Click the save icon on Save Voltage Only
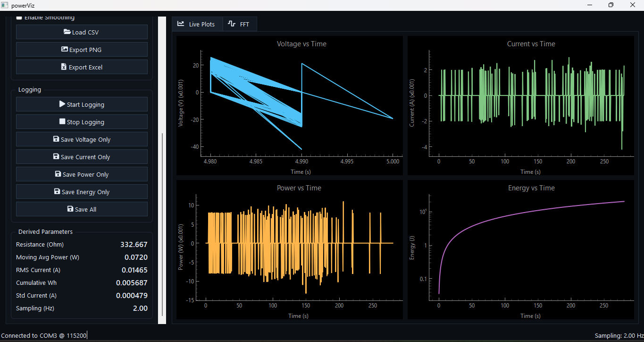This screenshot has width=644, height=342. click(56, 139)
